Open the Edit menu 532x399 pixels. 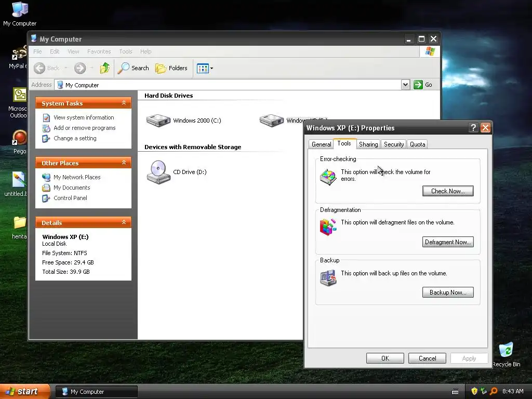click(x=55, y=51)
